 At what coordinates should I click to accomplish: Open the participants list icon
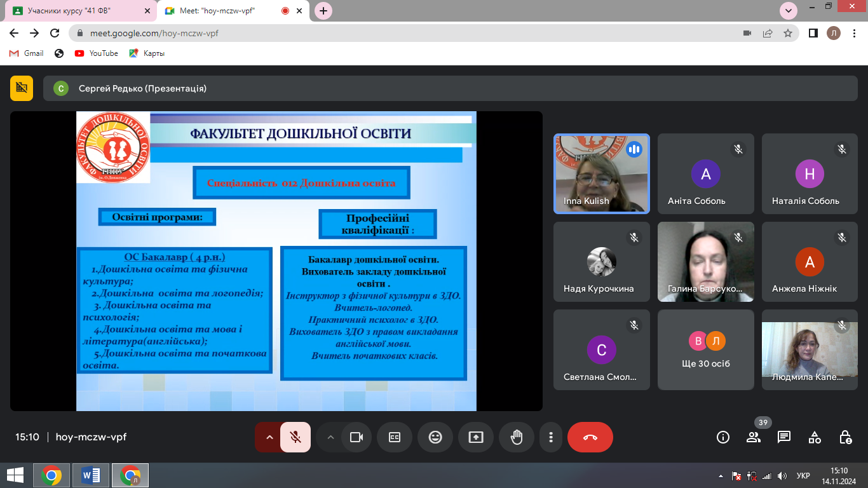(754, 437)
